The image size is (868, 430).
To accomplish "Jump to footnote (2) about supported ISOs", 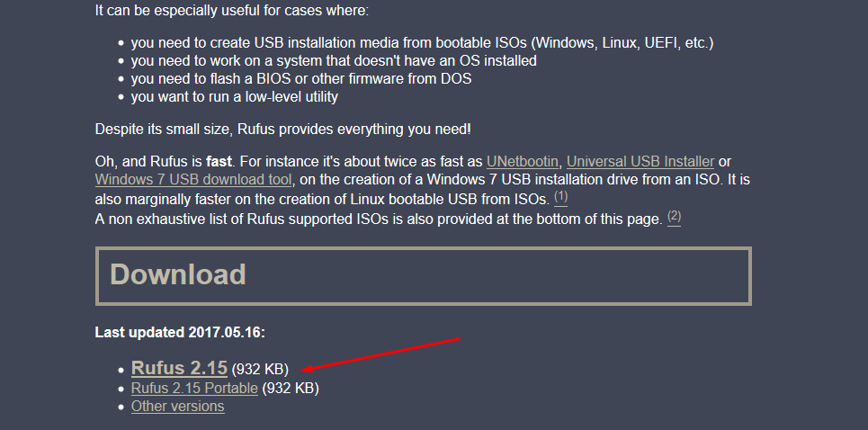I will click(674, 217).
